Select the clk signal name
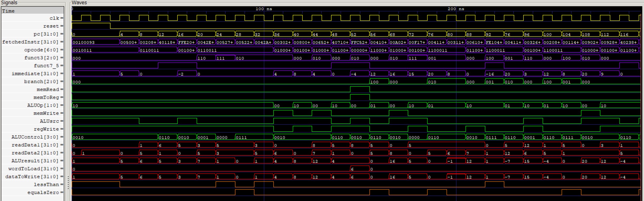Viewport: 644px width, 201px height. pos(54,18)
